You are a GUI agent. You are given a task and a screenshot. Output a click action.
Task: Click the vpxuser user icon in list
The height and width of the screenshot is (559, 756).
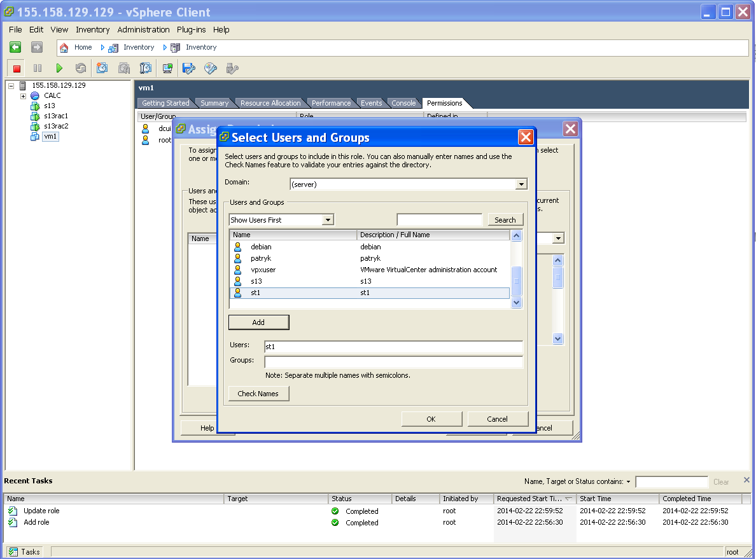pos(238,270)
